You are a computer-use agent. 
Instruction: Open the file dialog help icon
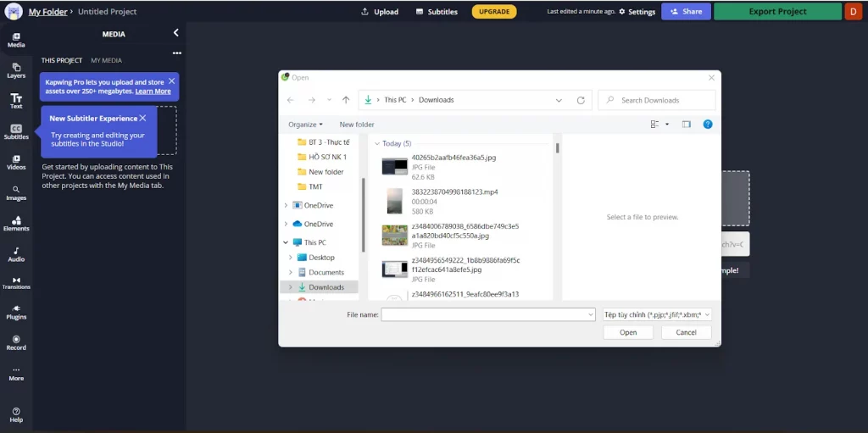click(707, 124)
